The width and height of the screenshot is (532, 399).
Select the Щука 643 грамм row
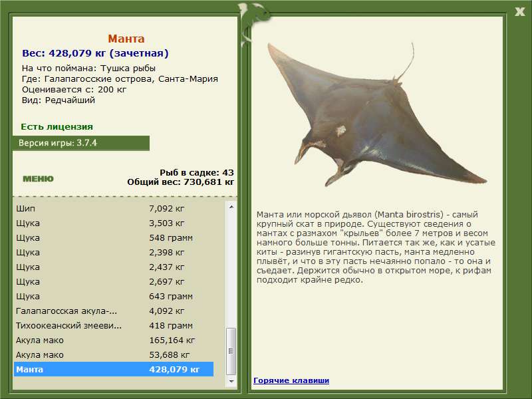(x=114, y=296)
